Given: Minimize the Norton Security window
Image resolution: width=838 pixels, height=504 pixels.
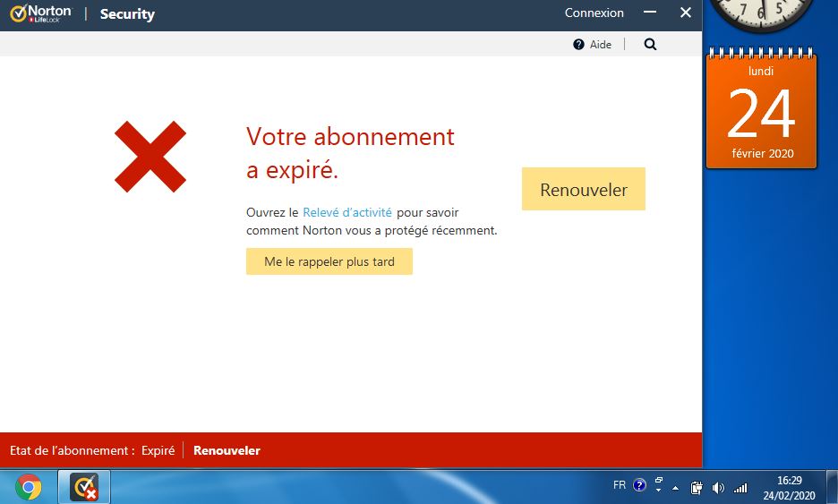Looking at the screenshot, I should [x=650, y=13].
